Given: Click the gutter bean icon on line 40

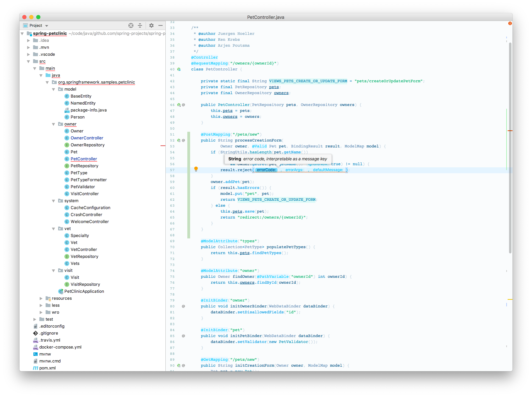Looking at the screenshot, I should point(179,69).
